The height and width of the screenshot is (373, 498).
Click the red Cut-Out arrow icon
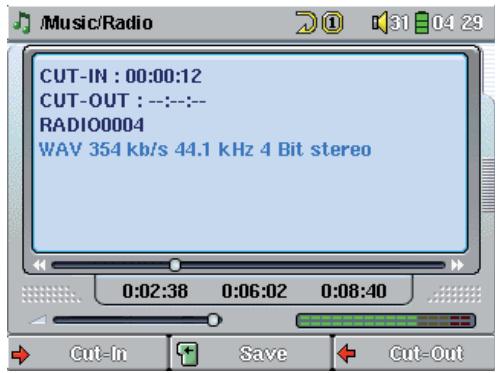pyautogui.click(x=347, y=354)
